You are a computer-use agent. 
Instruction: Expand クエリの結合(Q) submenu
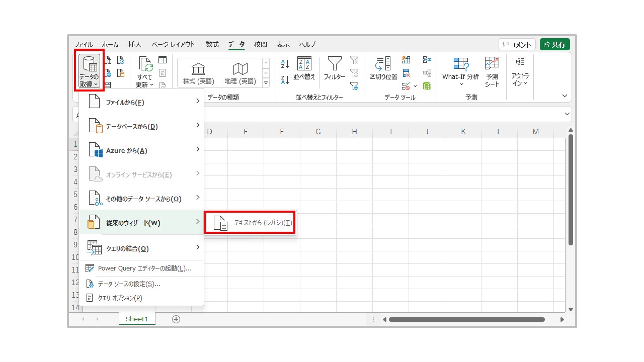[x=141, y=248]
